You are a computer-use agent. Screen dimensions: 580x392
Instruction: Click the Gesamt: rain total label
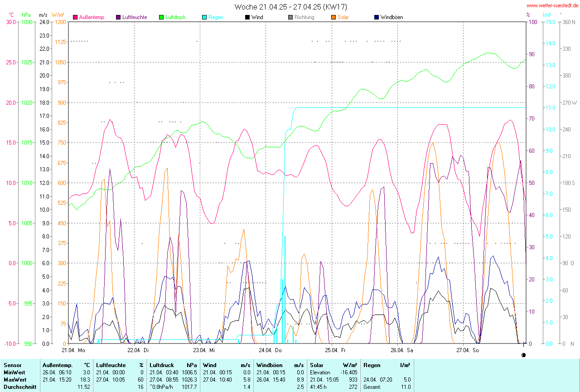point(372,387)
